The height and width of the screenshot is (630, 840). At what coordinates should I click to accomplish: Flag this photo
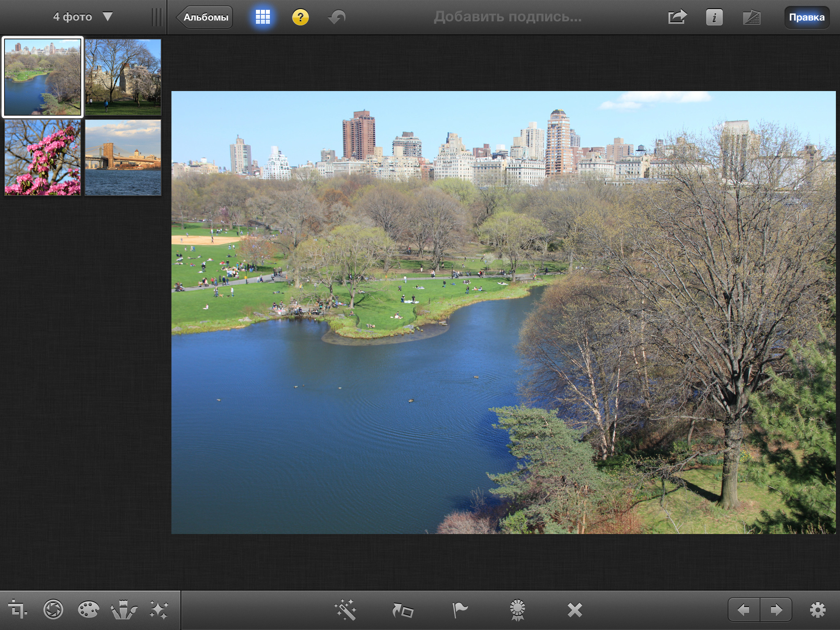tap(460, 610)
